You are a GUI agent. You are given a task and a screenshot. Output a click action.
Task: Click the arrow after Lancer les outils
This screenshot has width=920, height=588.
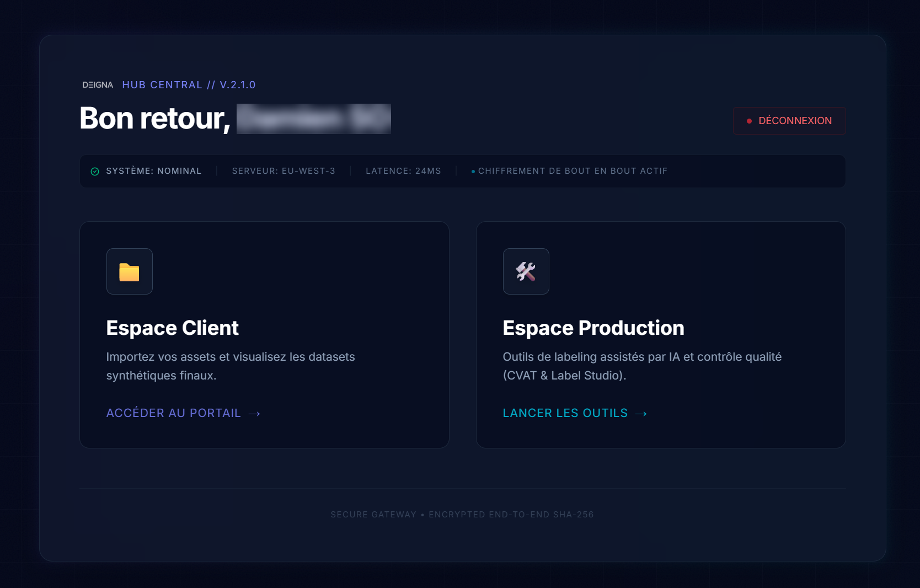(641, 414)
